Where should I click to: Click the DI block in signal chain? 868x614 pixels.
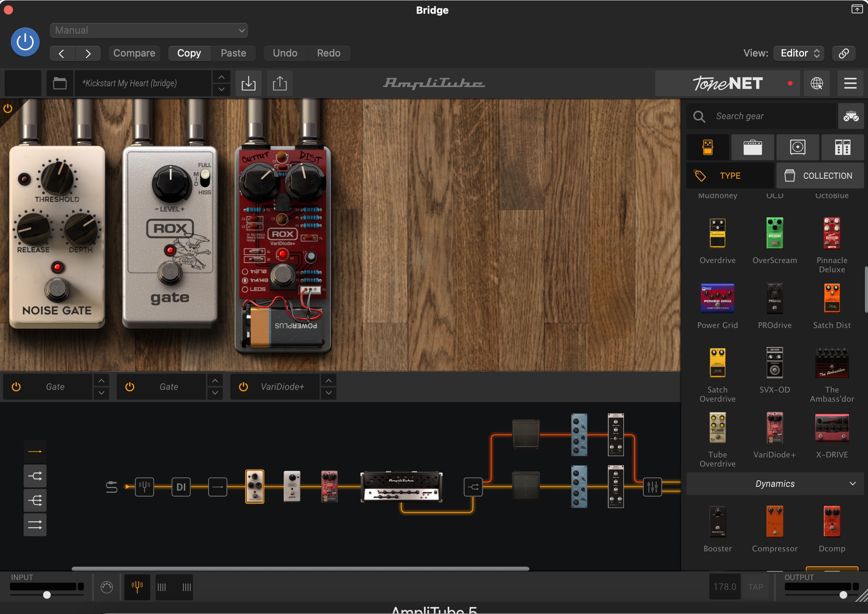pos(181,487)
